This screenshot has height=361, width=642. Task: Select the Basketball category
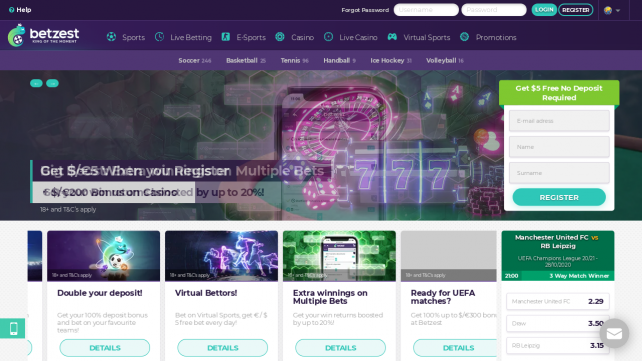246,61
